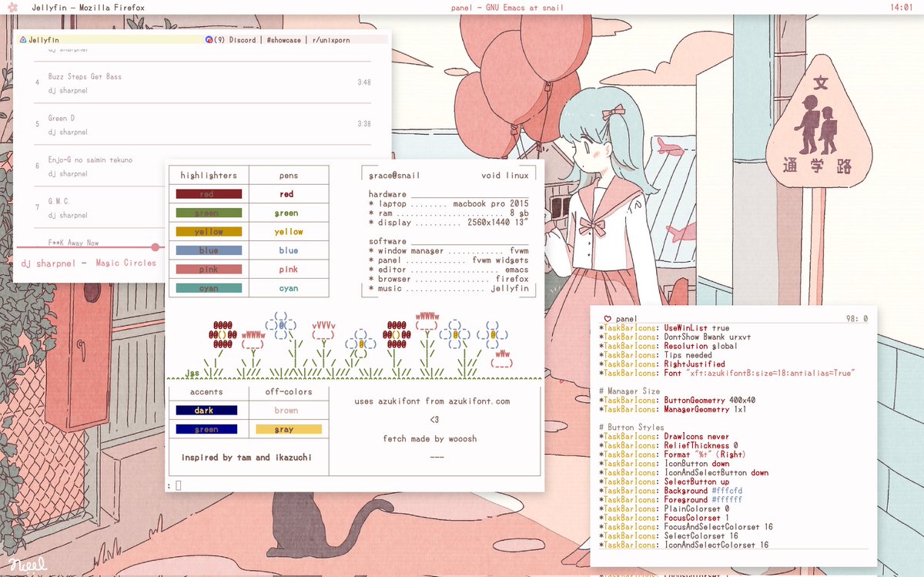Click the inspired by tam and ikazuchi text
This screenshot has height=577, width=924.
[x=246, y=458]
